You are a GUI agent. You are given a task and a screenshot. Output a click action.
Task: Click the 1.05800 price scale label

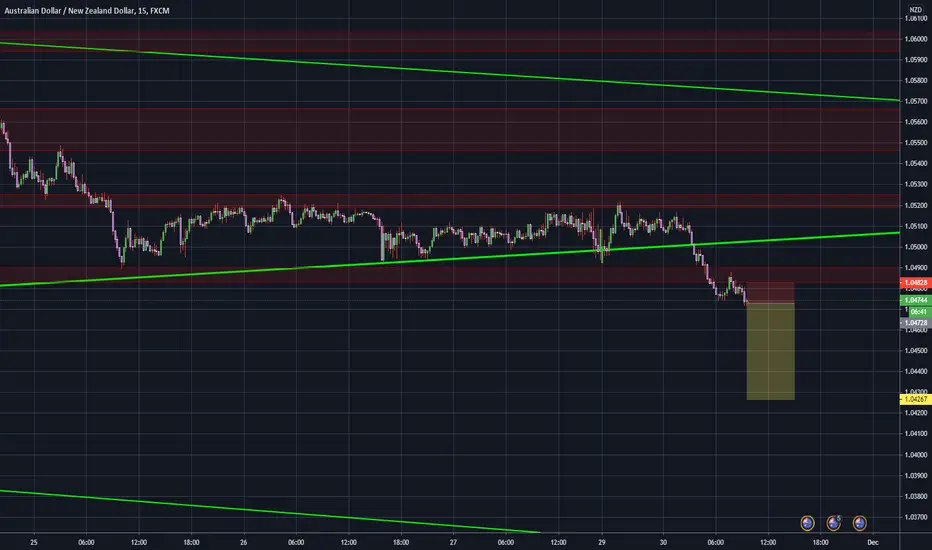tap(915, 80)
